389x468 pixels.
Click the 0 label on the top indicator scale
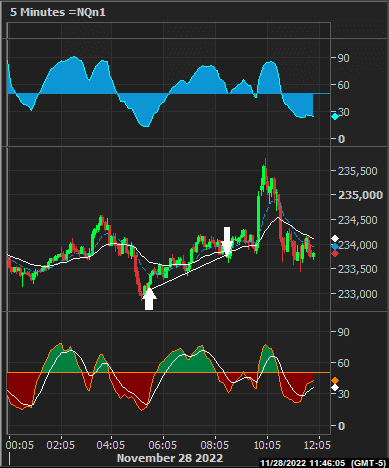tap(341, 139)
